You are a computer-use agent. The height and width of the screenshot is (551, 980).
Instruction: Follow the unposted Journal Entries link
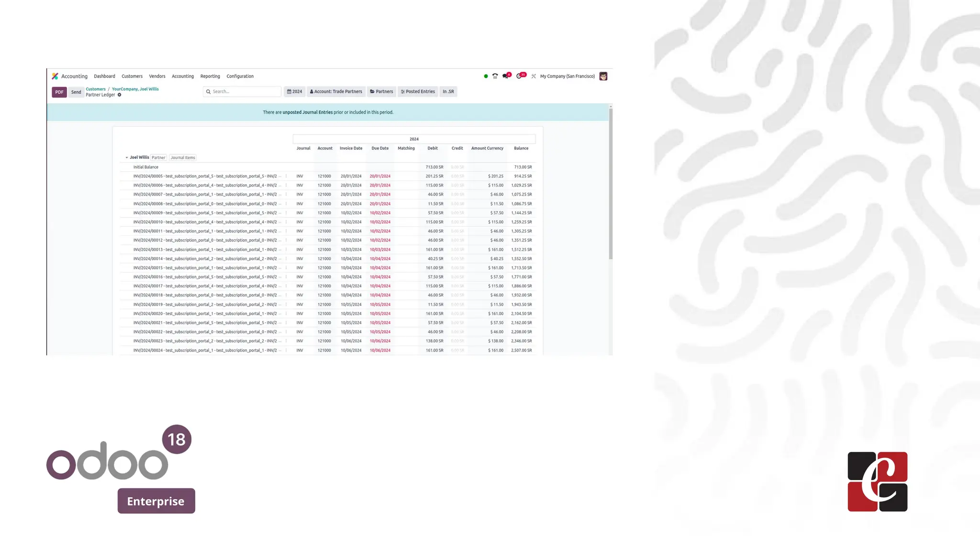tap(307, 112)
